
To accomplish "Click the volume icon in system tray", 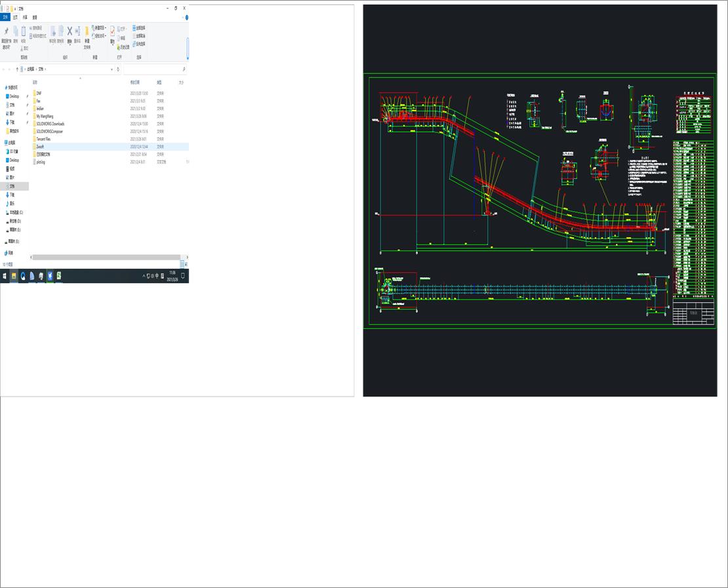I will pos(153,276).
